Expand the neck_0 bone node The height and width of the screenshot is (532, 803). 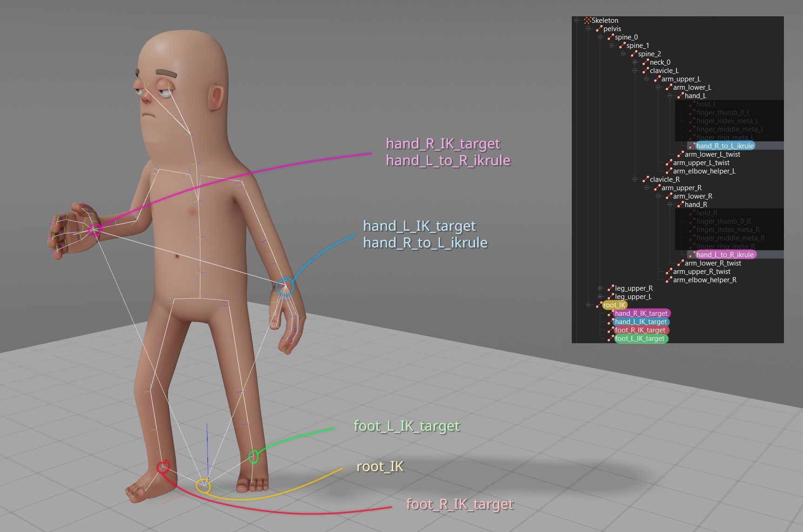635,62
